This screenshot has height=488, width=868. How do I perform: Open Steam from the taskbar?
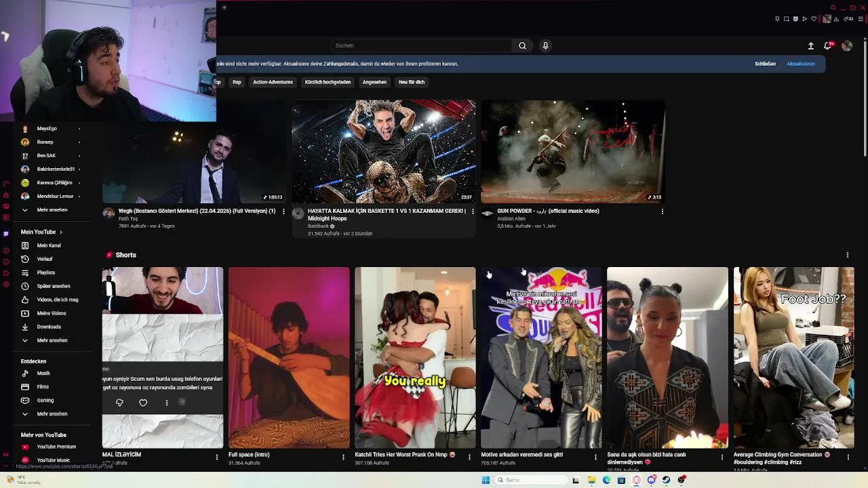click(x=666, y=480)
